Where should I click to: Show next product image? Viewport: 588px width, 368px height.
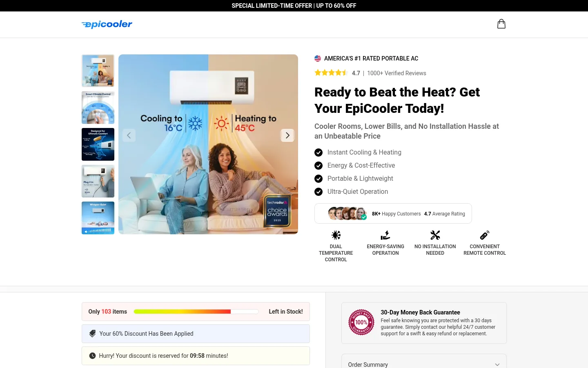pos(287,135)
